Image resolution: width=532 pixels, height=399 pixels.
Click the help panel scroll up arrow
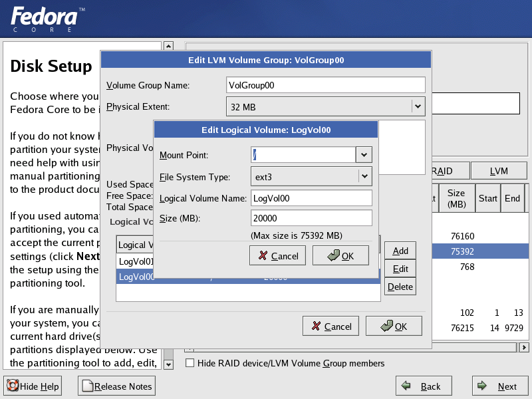pos(168,46)
